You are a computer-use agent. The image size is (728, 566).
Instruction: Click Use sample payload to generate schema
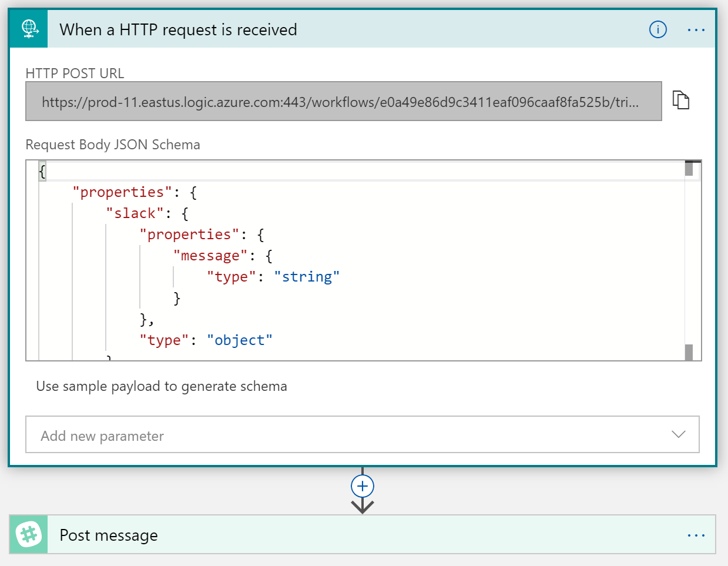[x=162, y=386]
